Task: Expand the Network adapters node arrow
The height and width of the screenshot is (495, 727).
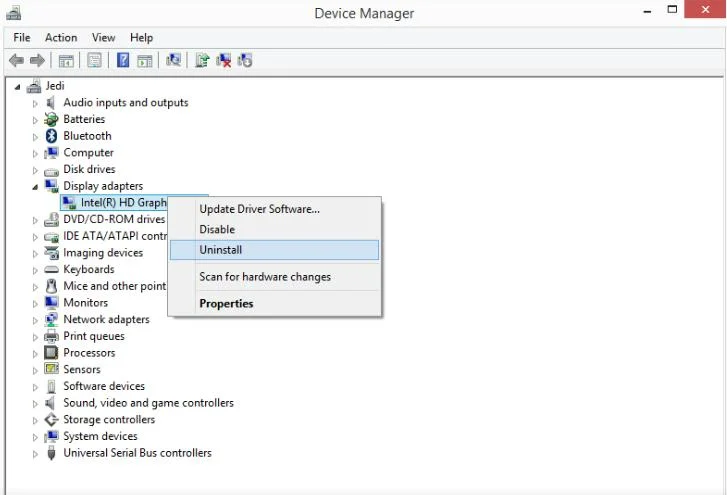Action: tap(35, 320)
